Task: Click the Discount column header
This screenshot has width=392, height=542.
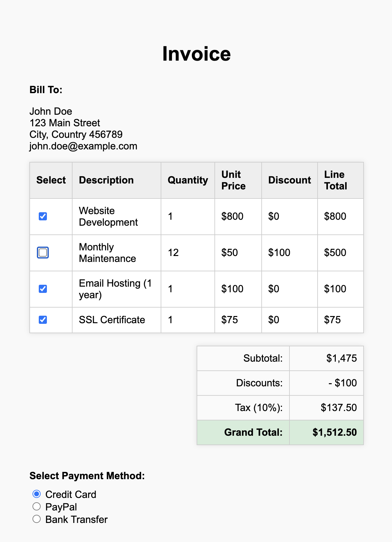Action: coord(289,180)
